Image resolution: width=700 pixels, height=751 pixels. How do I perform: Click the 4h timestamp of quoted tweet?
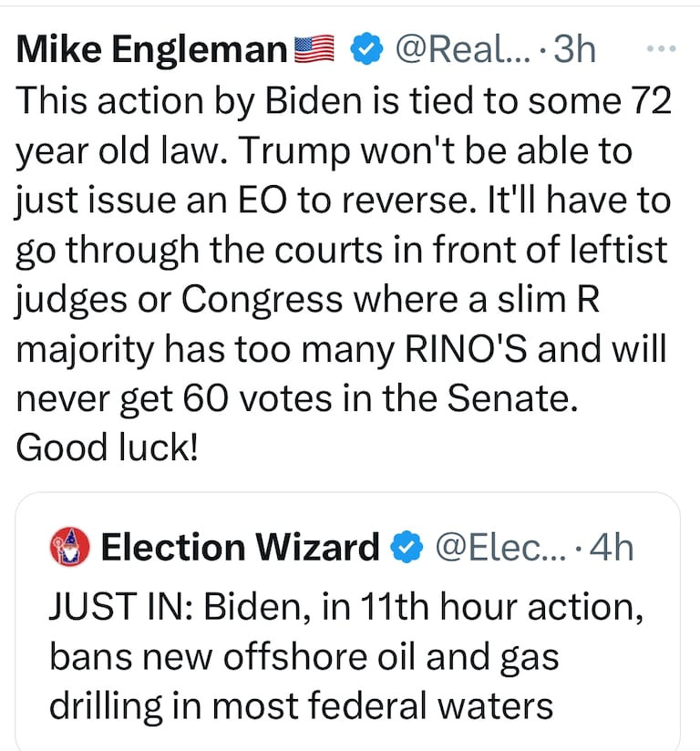tap(612, 547)
